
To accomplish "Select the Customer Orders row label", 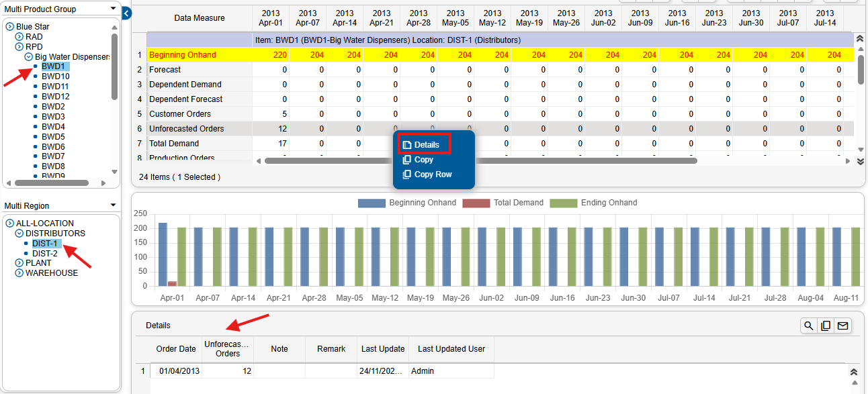I will tap(180, 114).
